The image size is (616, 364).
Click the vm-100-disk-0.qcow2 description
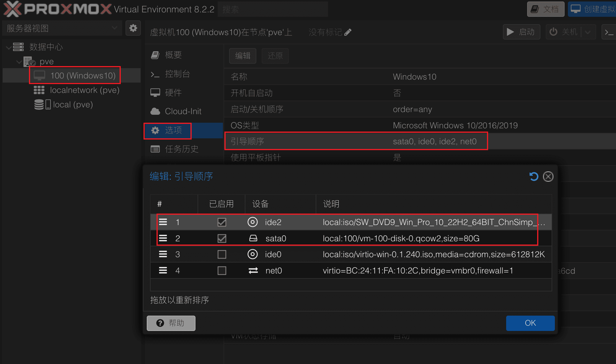coord(401,238)
